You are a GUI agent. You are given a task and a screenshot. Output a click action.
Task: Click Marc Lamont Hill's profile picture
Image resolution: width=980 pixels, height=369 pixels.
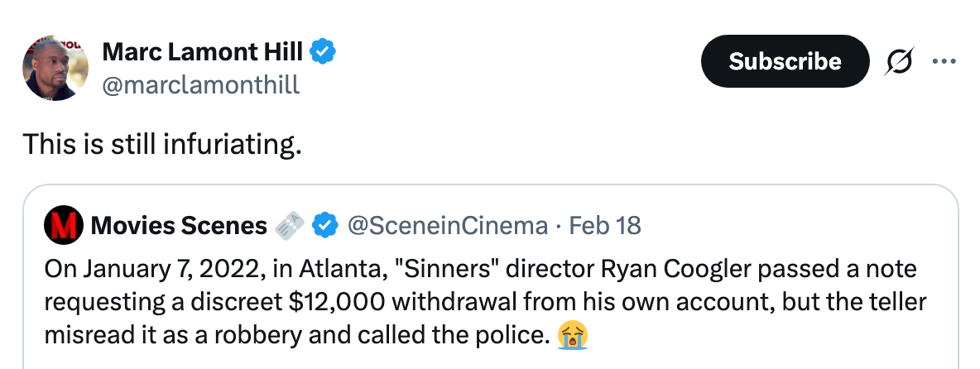tap(55, 68)
